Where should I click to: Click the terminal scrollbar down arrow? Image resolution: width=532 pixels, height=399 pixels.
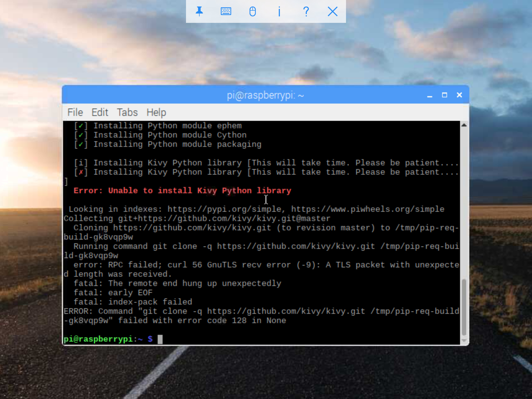(464, 341)
